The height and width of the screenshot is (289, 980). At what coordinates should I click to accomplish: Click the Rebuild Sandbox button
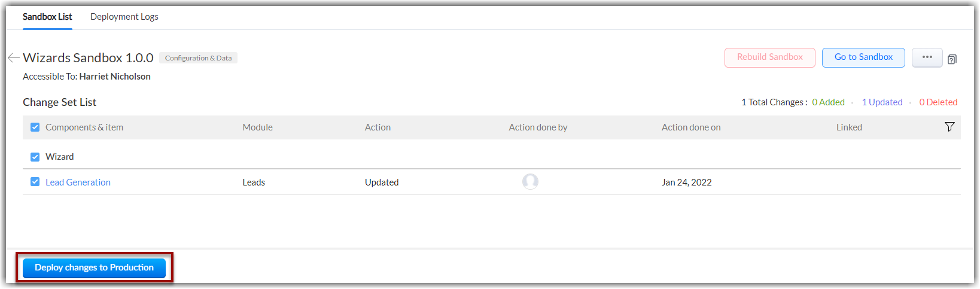coord(769,57)
